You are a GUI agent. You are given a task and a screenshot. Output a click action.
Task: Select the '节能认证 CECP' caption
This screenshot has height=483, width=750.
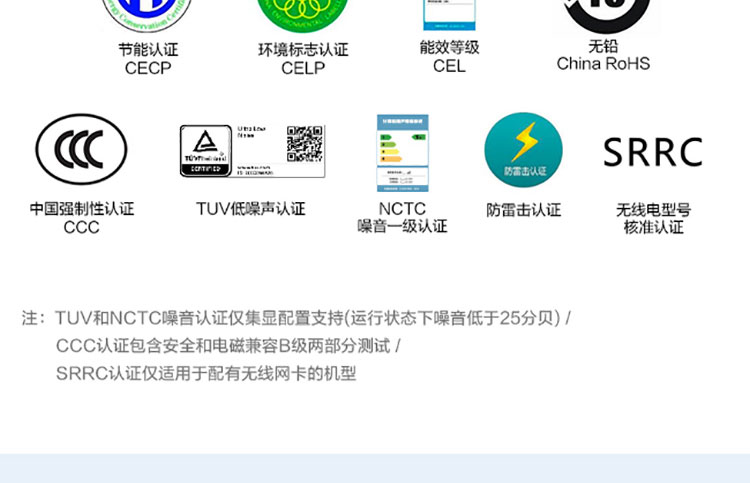click(148, 59)
